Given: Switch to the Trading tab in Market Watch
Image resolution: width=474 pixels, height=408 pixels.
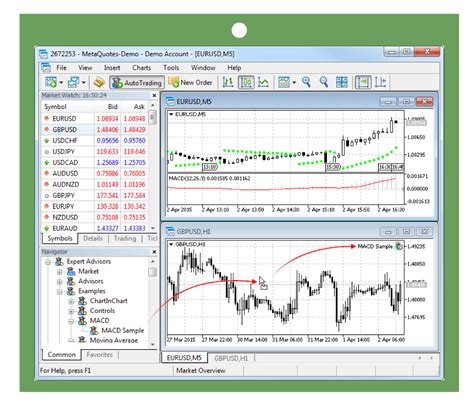Looking at the screenshot, I should click(125, 238).
